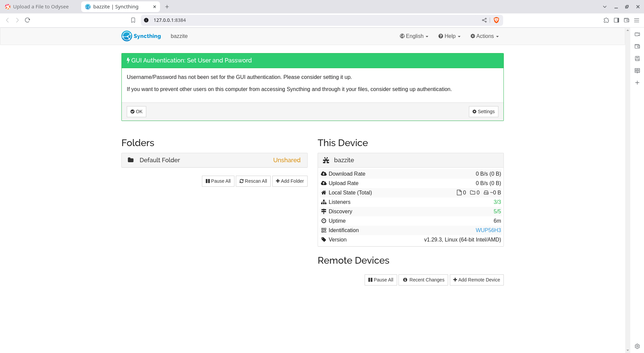This screenshot has height=353, width=644.
Task: Rescan all folders
Action: click(x=253, y=181)
